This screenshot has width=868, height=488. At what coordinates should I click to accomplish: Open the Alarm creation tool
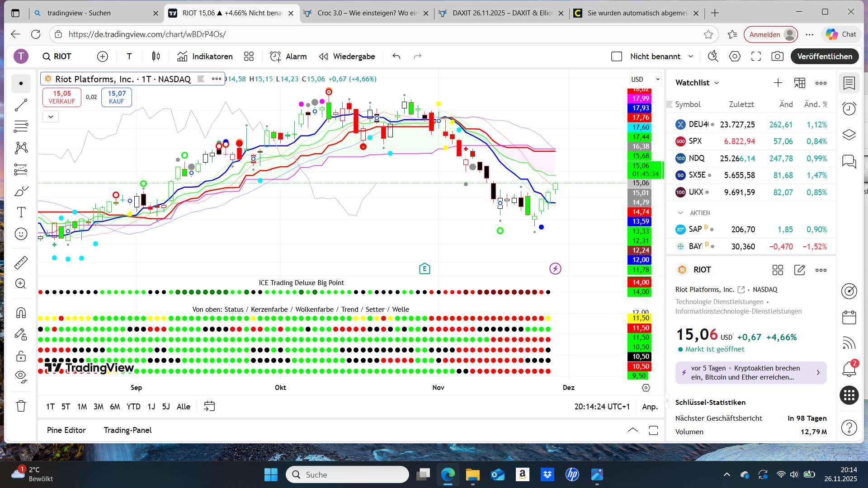coord(288,56)
